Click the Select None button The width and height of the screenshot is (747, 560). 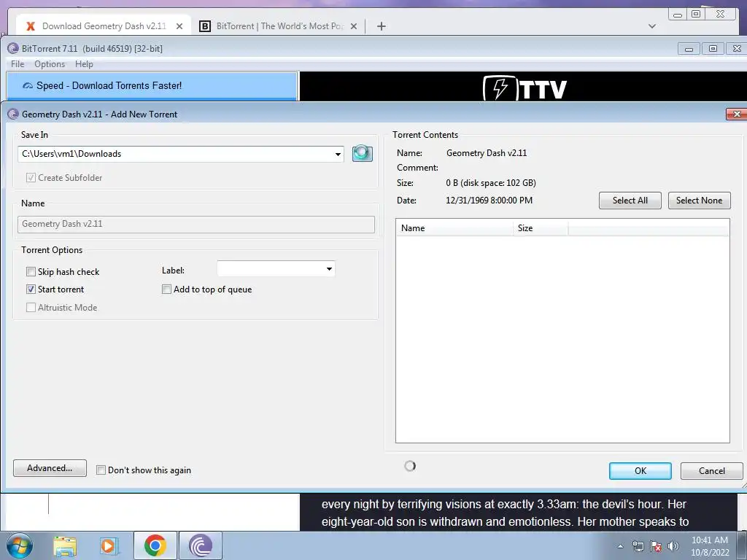[699, 201]
